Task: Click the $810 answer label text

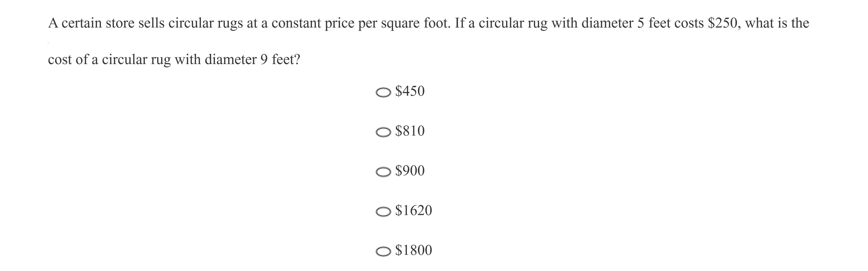Action: pos(410,131)
